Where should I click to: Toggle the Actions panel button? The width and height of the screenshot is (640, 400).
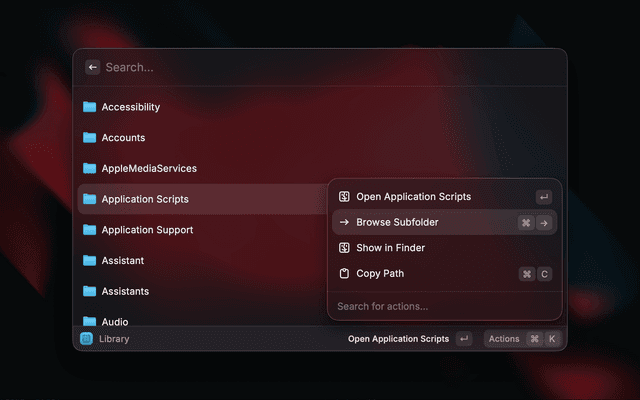coord(523,339)
